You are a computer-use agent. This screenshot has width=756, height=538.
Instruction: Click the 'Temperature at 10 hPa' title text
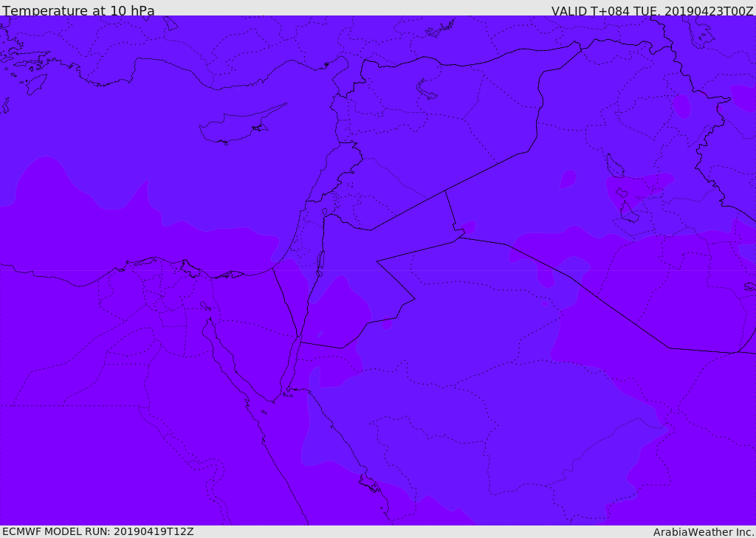pyautogui.click(x=78, y=10)
